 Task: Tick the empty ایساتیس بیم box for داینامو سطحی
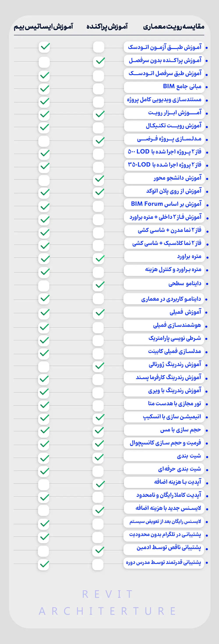(x=44, y=285)
